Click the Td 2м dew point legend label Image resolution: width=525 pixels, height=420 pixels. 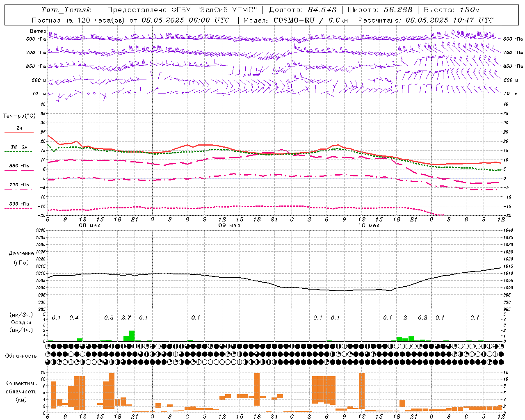(19, 147)
